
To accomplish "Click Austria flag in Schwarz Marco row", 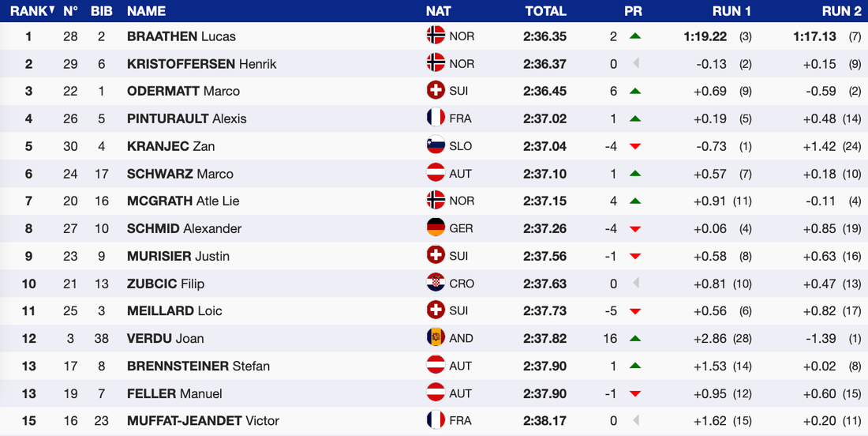I will coord(436,174).
